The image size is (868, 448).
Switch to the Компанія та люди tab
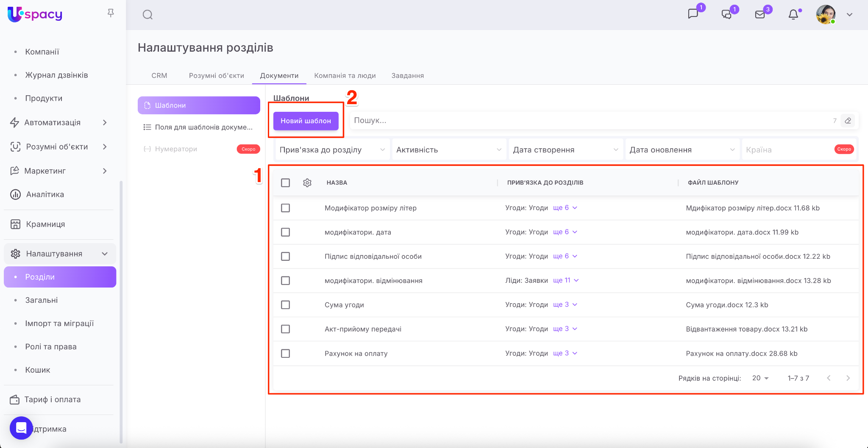[345, 75]
